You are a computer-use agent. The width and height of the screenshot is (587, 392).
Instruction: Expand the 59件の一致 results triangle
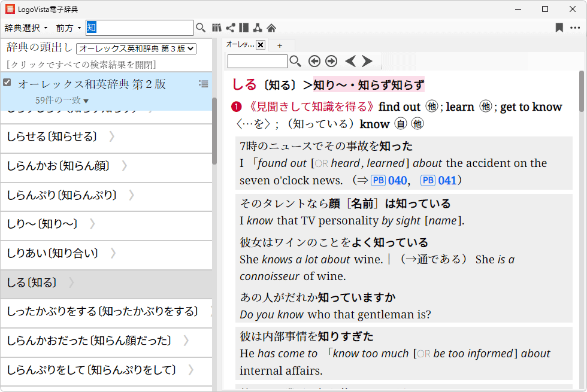click(86, 101)
